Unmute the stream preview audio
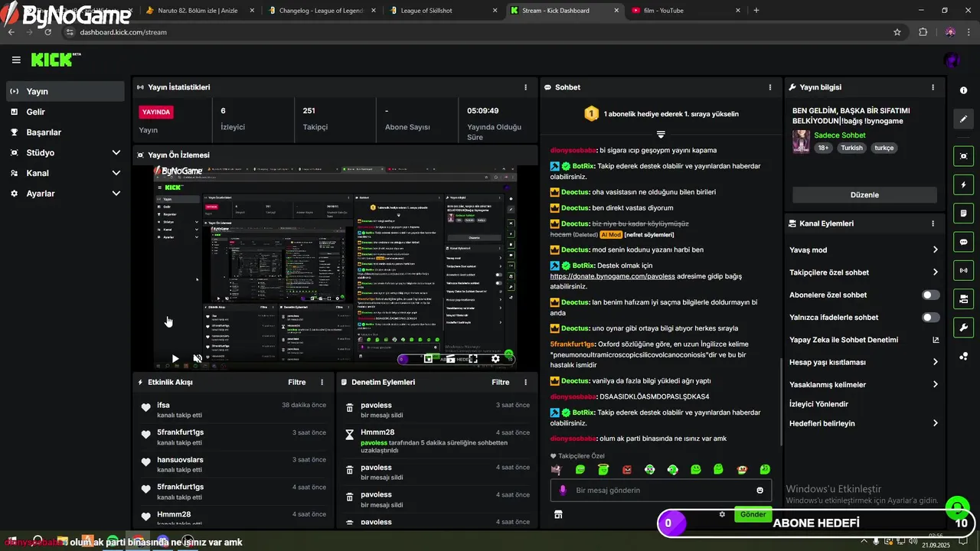The width and height of the screenshot is (980, 551). (x=198, y=358)
